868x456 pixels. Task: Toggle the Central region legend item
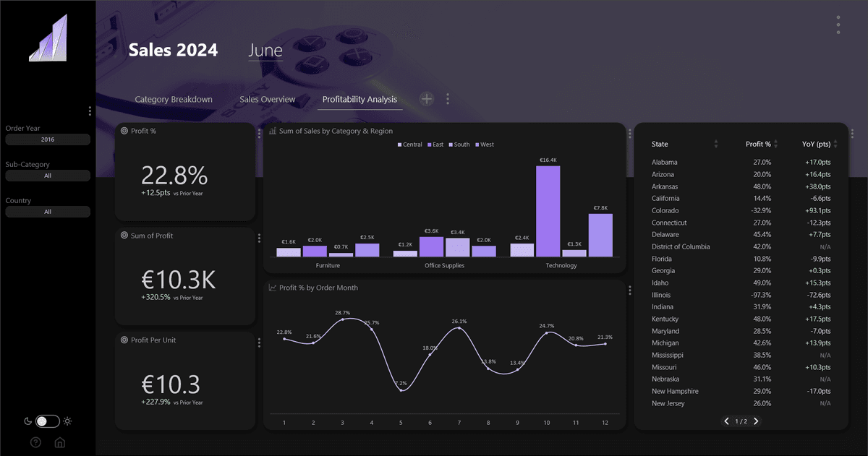(x=409, y=145)
